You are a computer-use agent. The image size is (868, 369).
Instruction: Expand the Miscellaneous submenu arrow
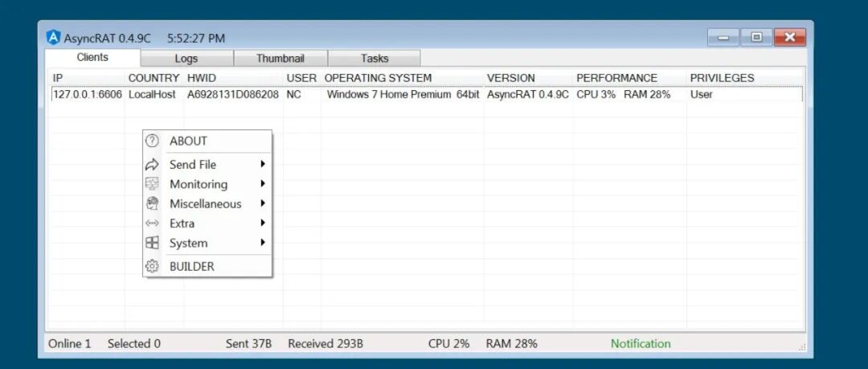[262, 203]
